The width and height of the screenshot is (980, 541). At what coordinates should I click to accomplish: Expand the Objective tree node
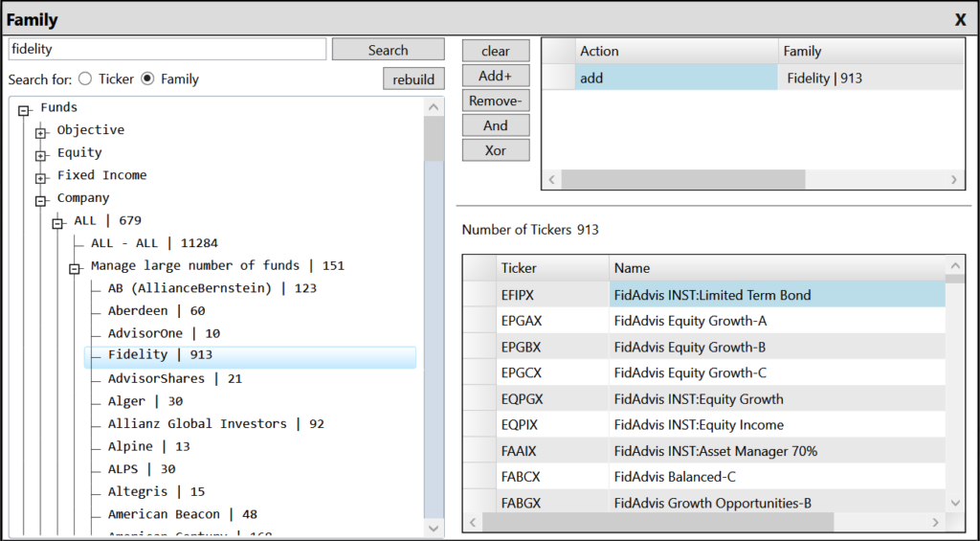tap(41, 132)
